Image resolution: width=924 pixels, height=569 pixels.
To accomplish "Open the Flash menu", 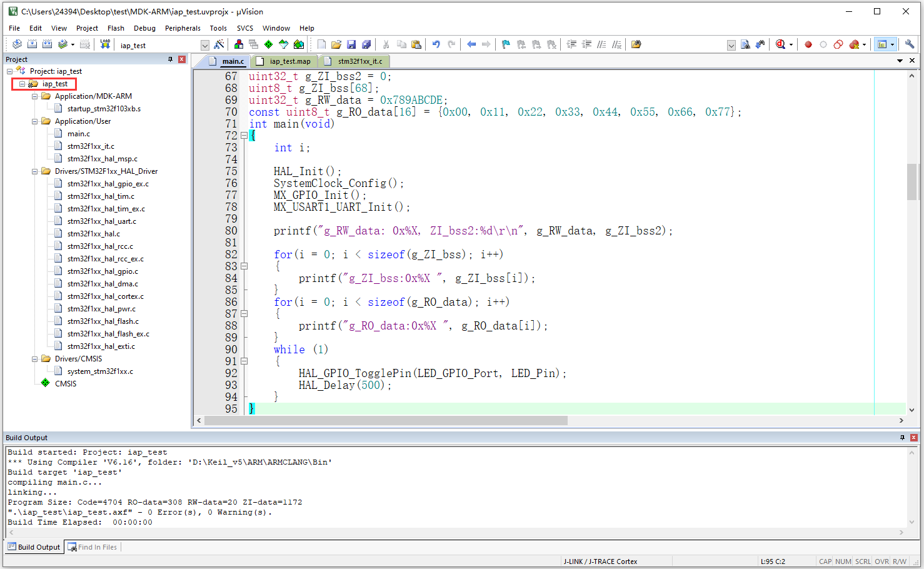I will (x=116, y=28).
